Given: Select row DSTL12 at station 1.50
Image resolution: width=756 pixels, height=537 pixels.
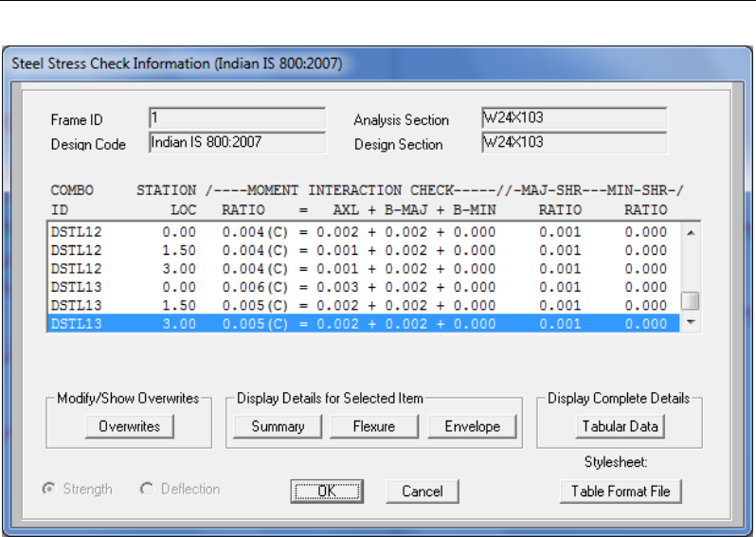Looking at the screenshot, I should [364, 251].
